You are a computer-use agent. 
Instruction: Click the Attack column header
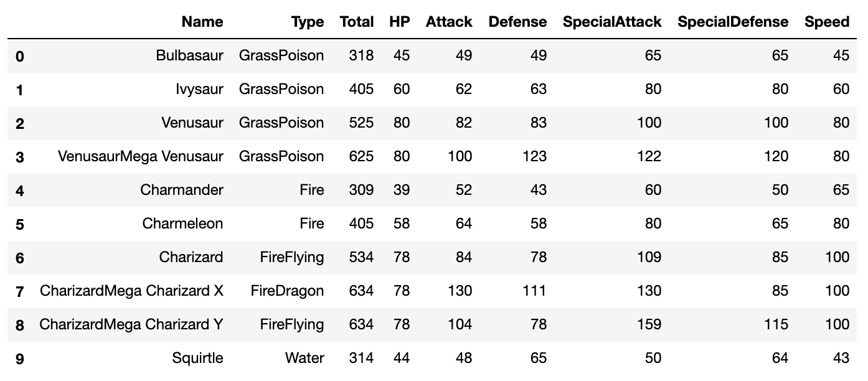click(x=449, y=22)
